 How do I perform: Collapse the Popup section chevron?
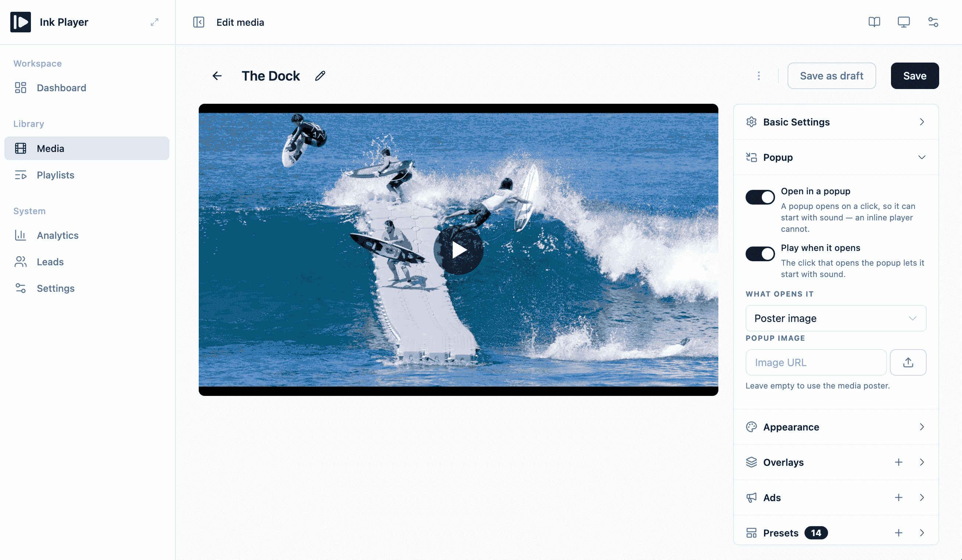[922, 157]
